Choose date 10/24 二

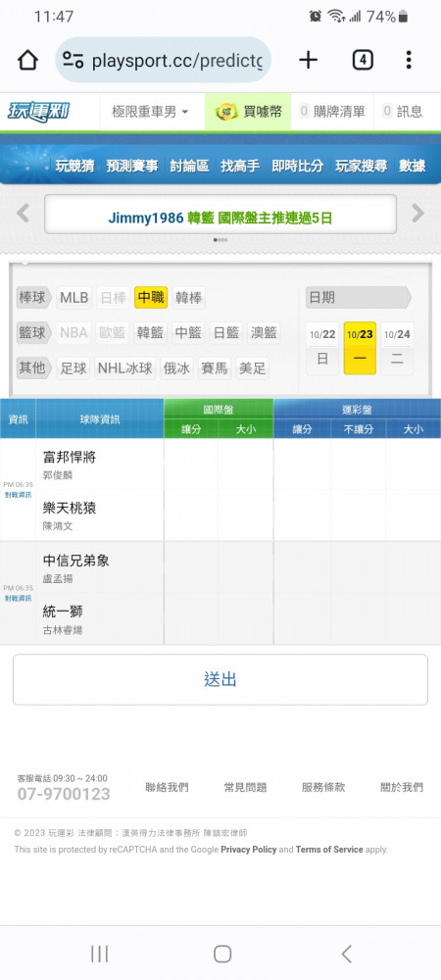click(397, 348)
